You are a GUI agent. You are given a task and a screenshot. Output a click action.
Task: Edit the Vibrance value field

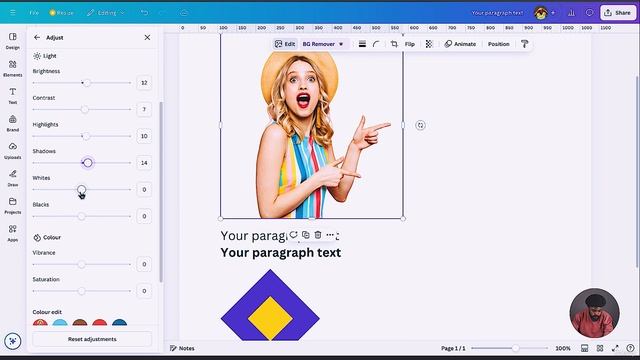coord(144,264)
